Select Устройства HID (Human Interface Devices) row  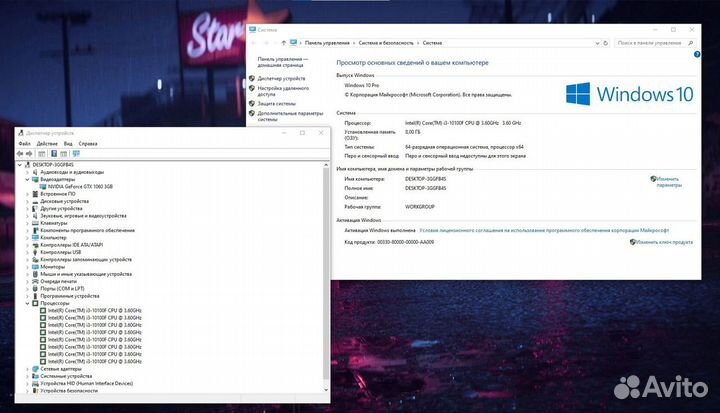pyautogui.click(x=86, y=384)
